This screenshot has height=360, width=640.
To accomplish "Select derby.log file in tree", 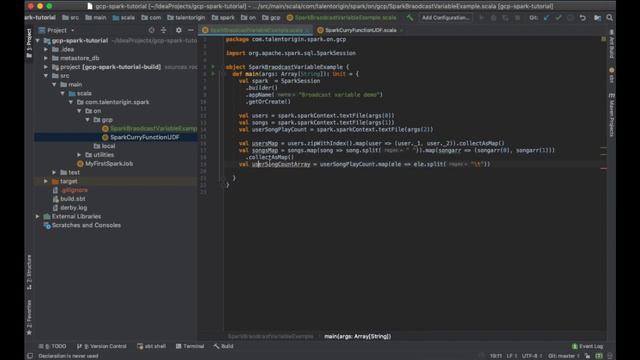I will [x=70, y=208].
